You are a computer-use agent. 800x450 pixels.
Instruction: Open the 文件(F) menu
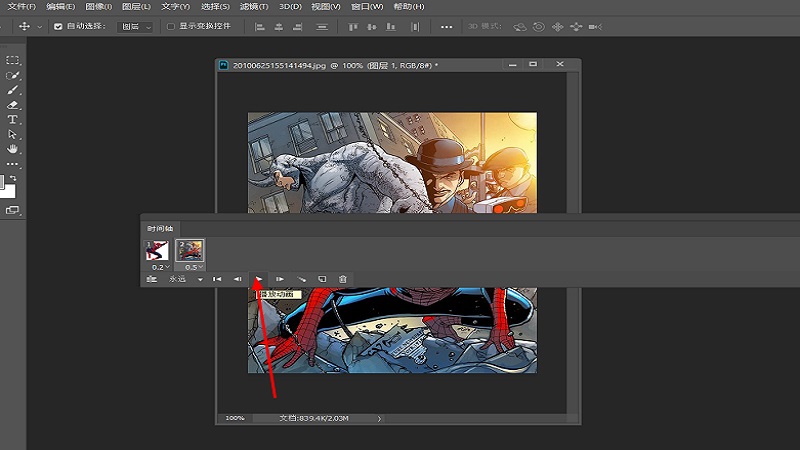(22, 7)
